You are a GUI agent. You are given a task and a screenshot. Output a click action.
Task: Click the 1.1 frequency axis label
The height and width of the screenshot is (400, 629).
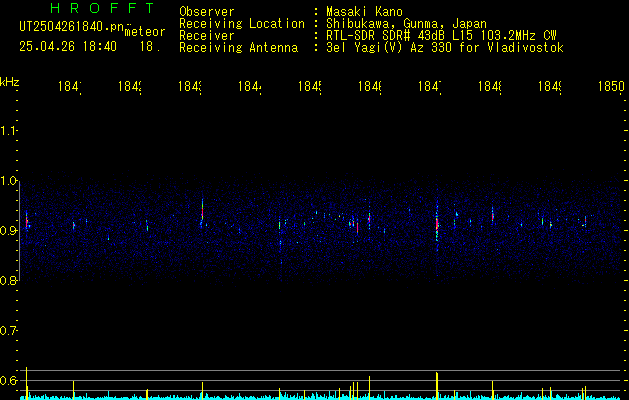pos(9,131)
